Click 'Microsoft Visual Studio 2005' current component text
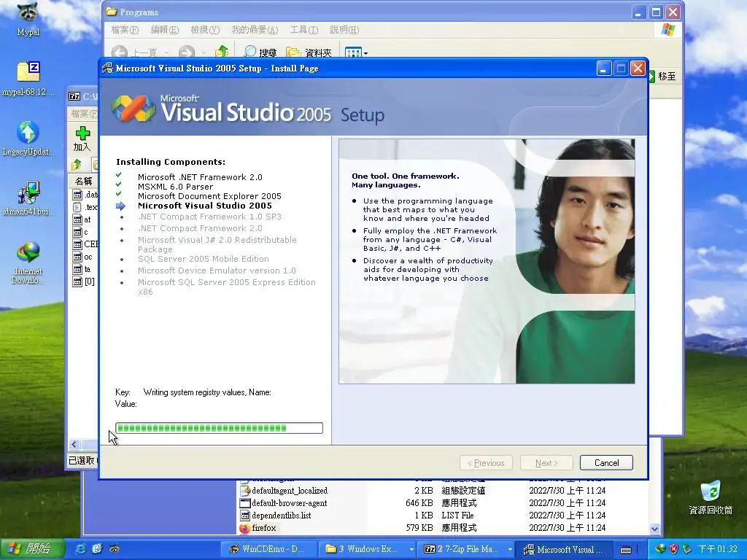Screen dimensions: 747x560 tap(205, 206)
